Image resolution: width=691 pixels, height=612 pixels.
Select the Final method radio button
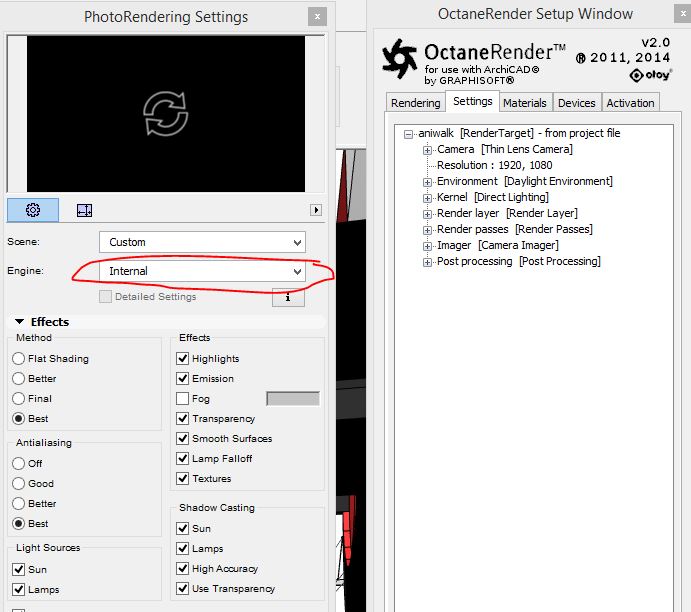point(19,399)
